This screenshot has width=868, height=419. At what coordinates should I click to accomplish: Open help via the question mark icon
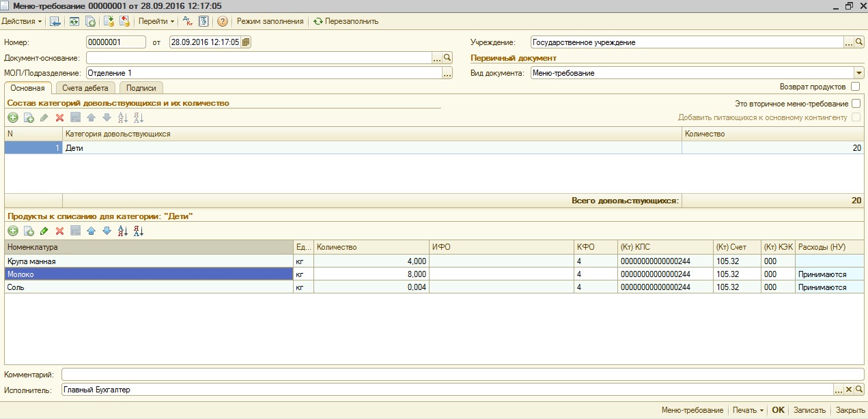tap(222, 21)
